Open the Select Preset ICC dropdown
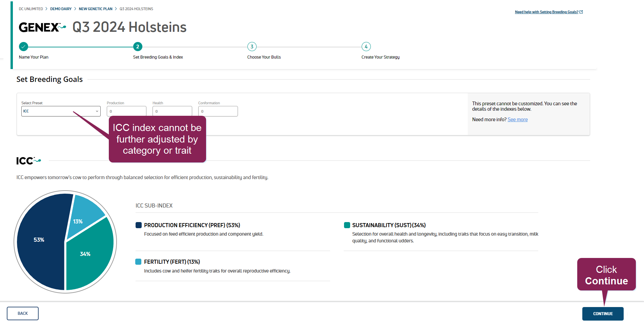Image resolution: width=644 pixels, height=326 pixels. point(61,111)
